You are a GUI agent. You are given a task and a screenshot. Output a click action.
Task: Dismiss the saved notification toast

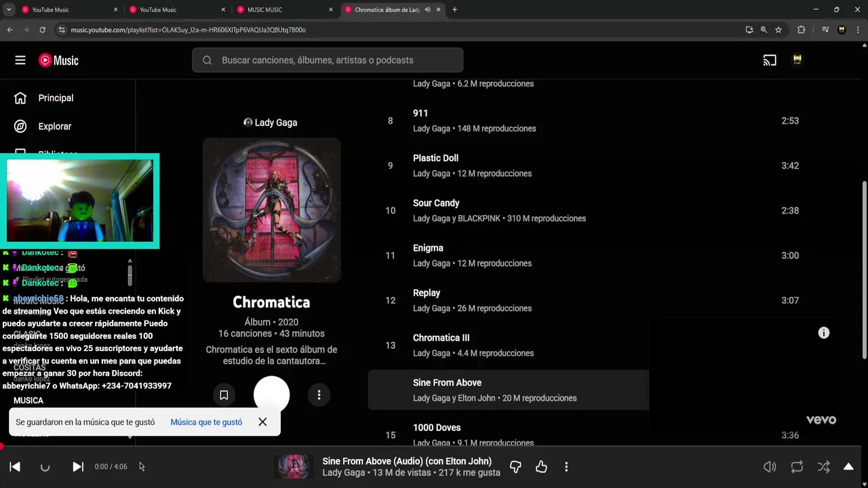tap(262, 422)
